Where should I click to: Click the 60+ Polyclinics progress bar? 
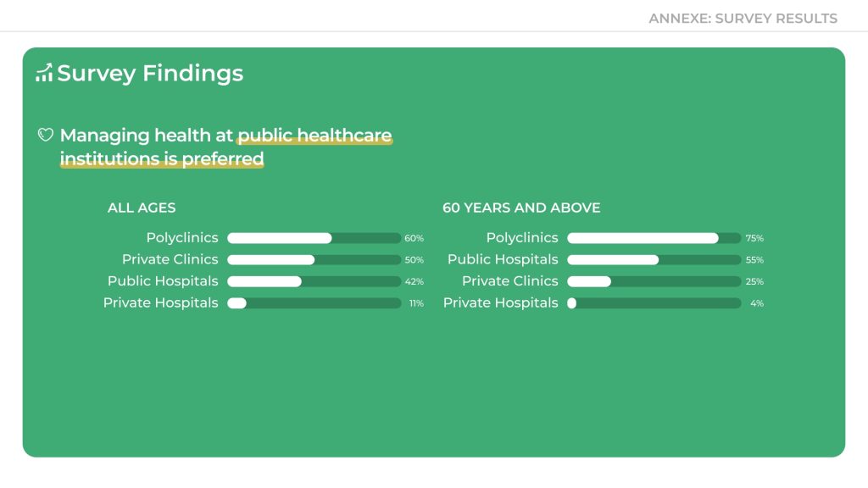[x=654, y=238]
